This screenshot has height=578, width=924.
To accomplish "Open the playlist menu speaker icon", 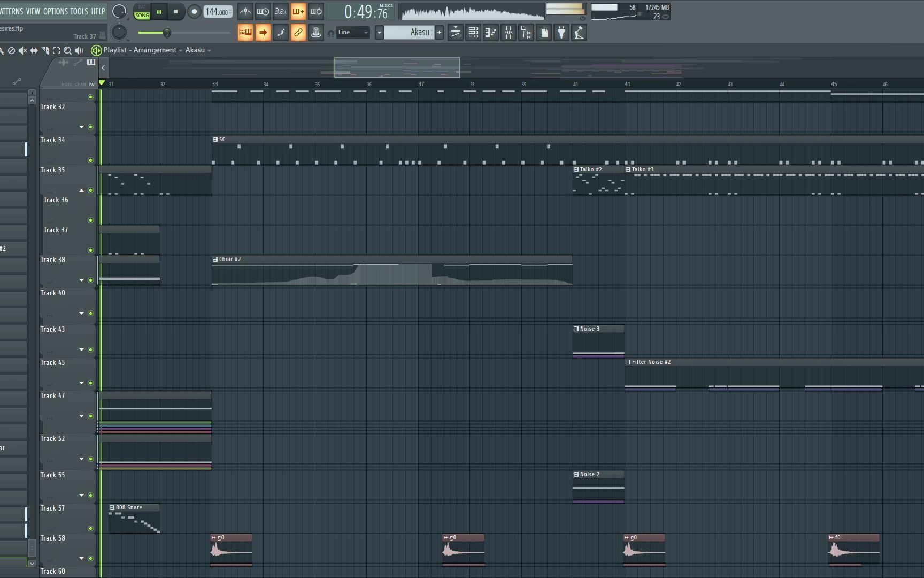I will 96,50.
